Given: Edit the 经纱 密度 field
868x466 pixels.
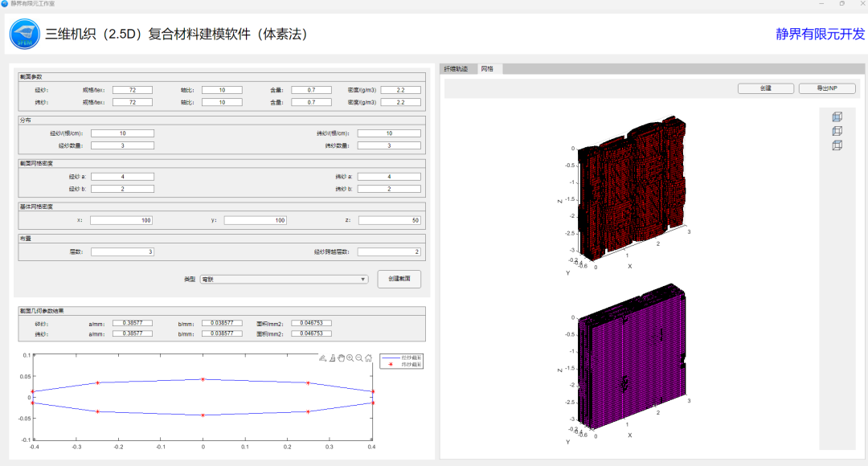Looking at the screenshot, I should [401, 90].
